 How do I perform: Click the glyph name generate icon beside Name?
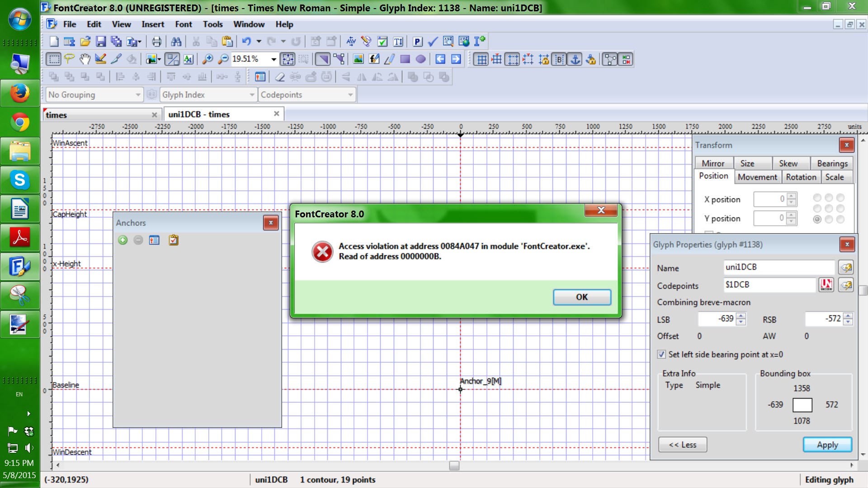coord(846,267)
